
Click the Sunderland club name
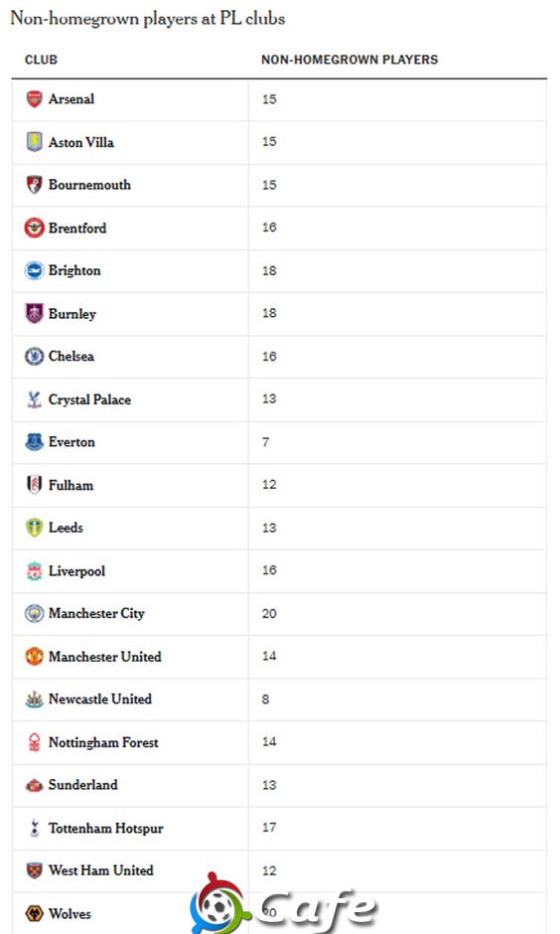(x=83, y=785)
